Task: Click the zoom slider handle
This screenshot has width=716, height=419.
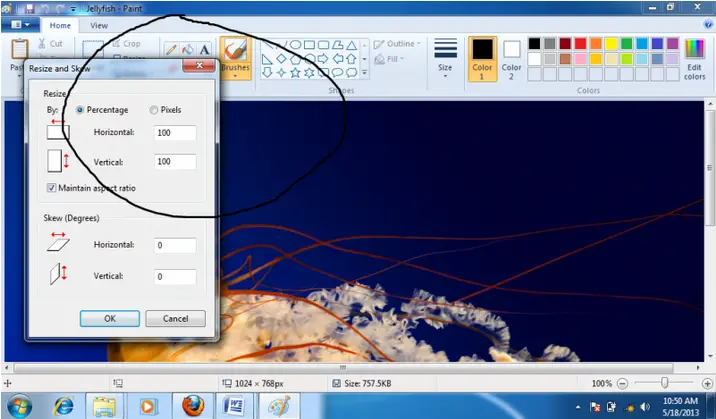Action: pyautogui.click(x=664, y=383)
